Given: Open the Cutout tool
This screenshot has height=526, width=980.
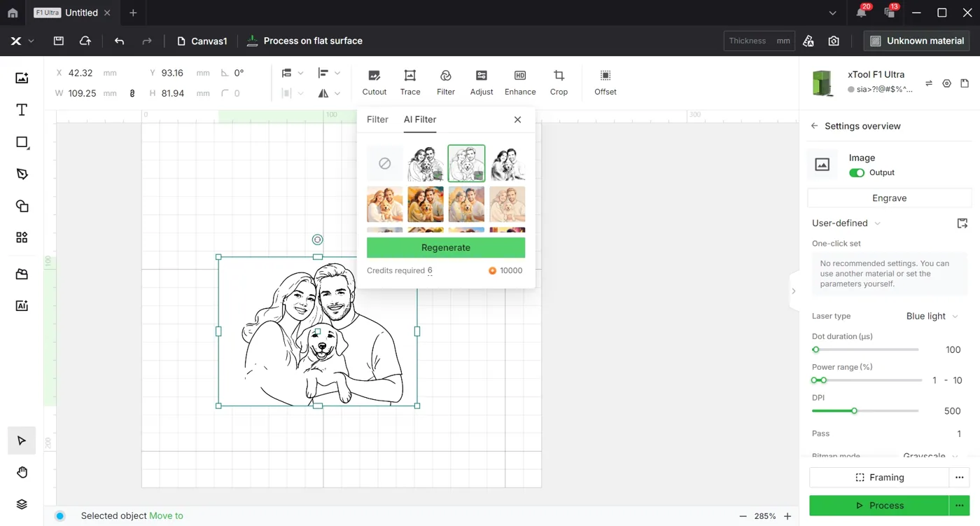Looking at the screenshot, I should point(374,83).
